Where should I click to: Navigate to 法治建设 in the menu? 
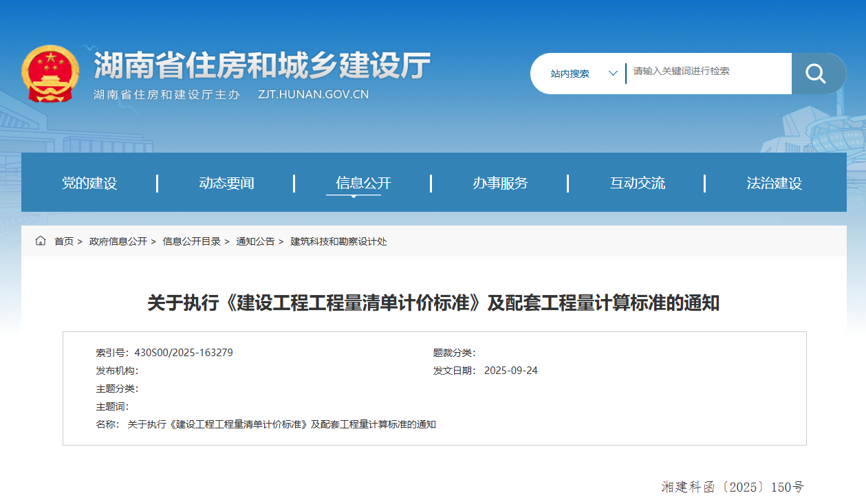(774, 183)
